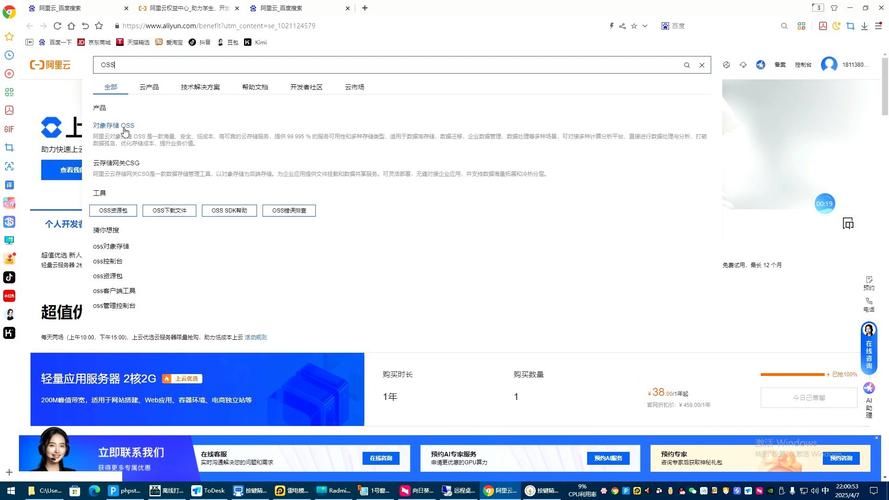889x500 pixels.
Task: Clear the Aliyun search box with the X
Action: [x=702, y=65]
